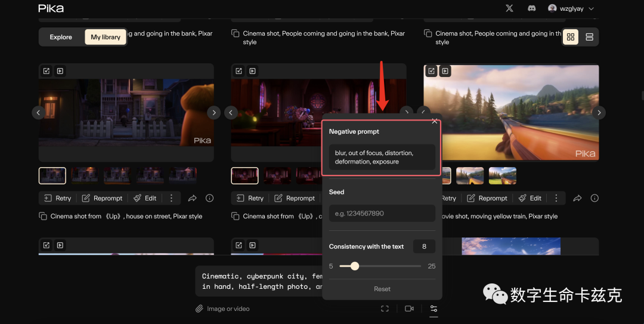644x324 pixels.
Task: Open the X (Twitter) link icon
Action: pyautogui.click(x=509, y=8)
